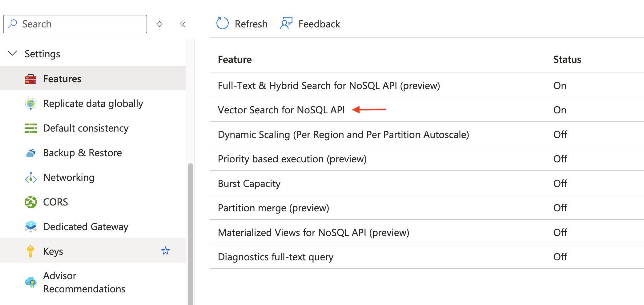Open the search filter expander next to Search
This screenshot has height=305, width=644.
click(x=159, y=24)
